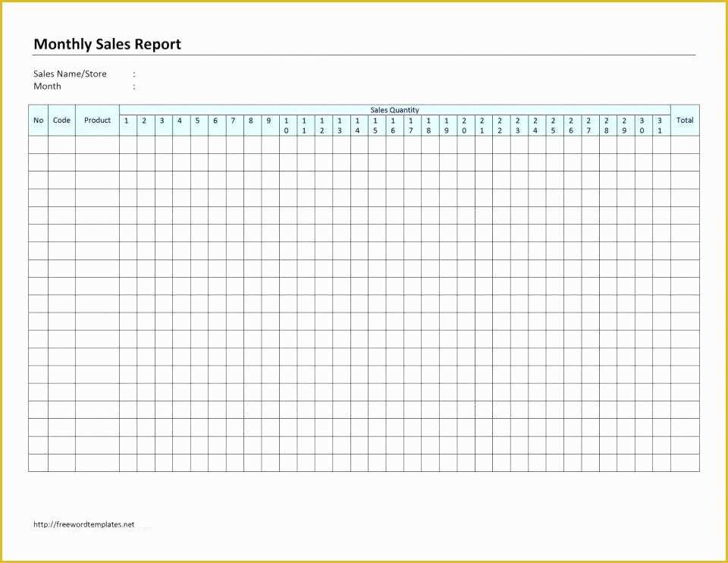Image resolution: width=728 pixels, height=563 pixels.
Task: Select day 4 column header
Action: coord(181,125)
